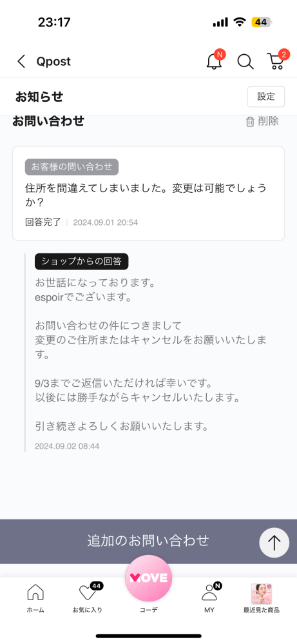Tap the Qpost title in the header

(53, 62)
